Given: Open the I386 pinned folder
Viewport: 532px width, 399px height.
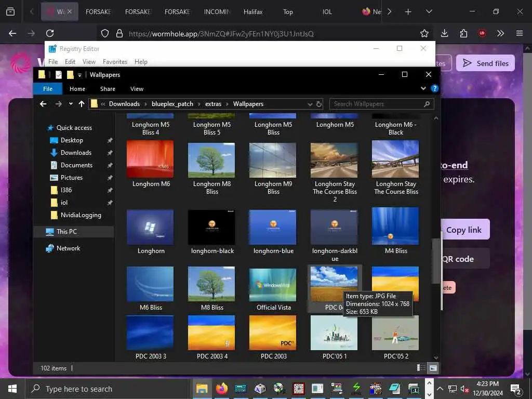Looking at the screenshot, I should tap(66, 190).
